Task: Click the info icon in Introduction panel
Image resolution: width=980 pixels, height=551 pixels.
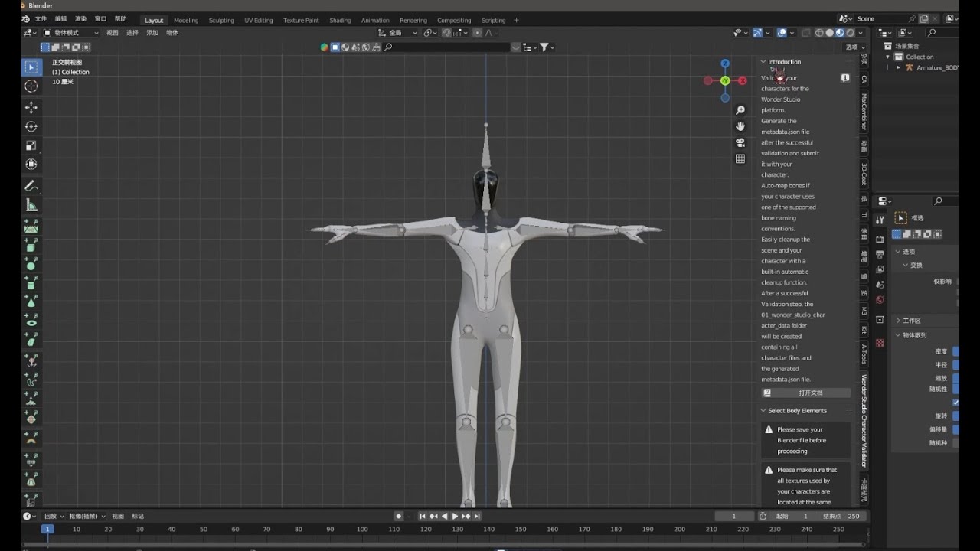Action: click(845, 78)
